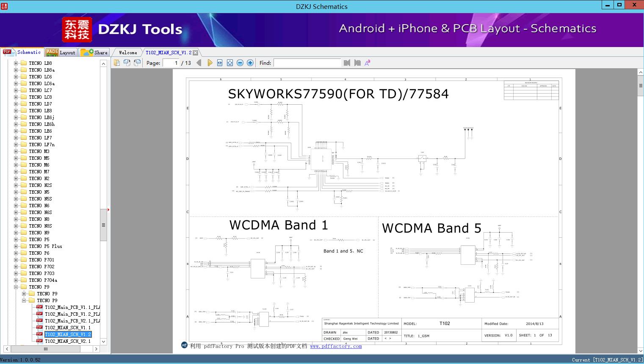Zoom in with the plus icon
Viewport: 644px width, 364px height.
[x=250, y=63]
